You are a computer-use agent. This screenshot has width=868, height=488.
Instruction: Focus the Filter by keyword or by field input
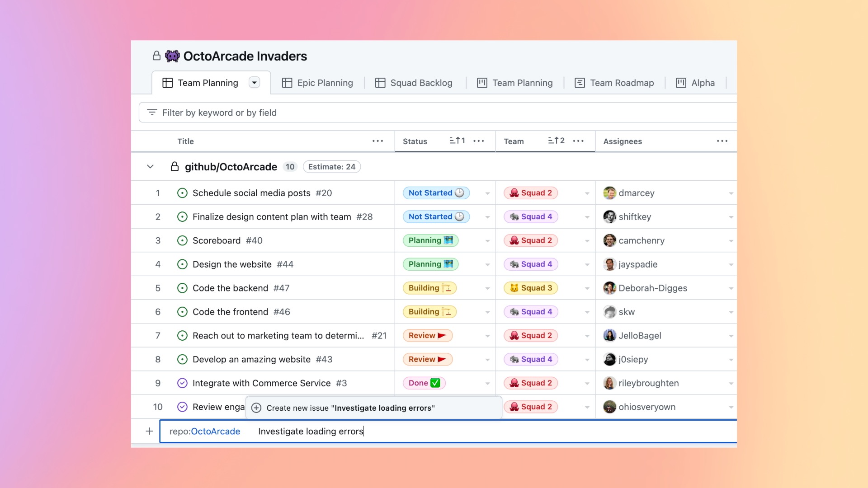coord(438,113)
